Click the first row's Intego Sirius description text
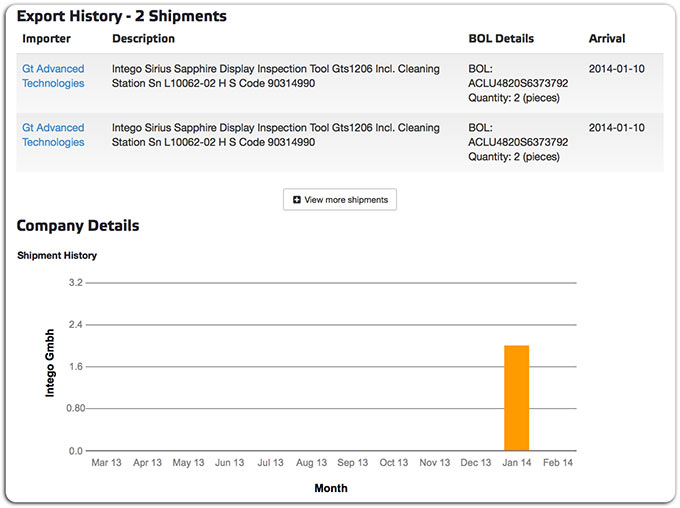680x508 pixels. [x=276, y=76]
